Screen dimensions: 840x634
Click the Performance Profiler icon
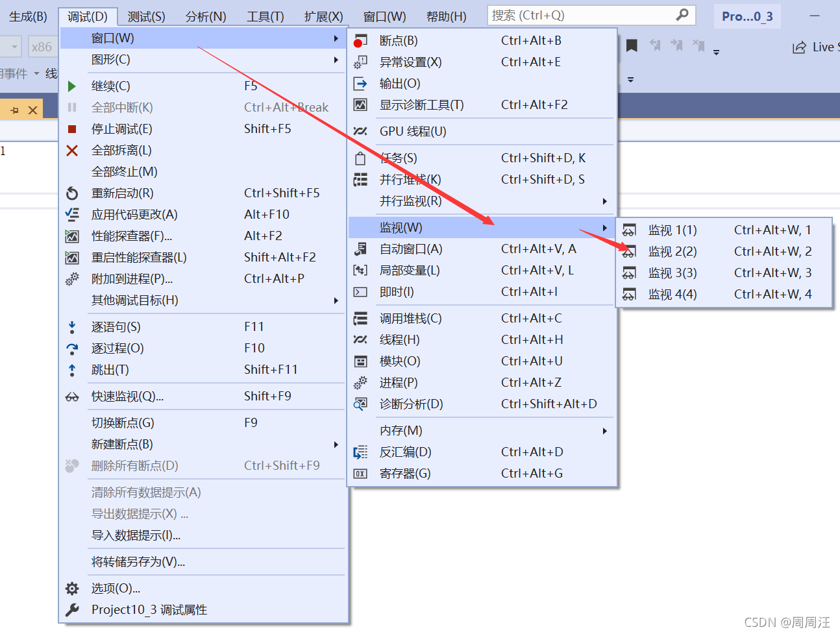[72, 236]
